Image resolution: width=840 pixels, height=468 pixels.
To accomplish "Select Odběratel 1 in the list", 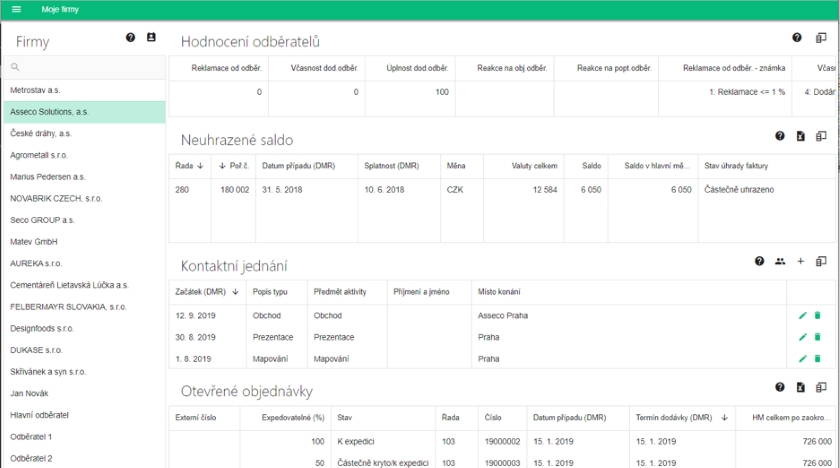I will [x=85, y=437].
